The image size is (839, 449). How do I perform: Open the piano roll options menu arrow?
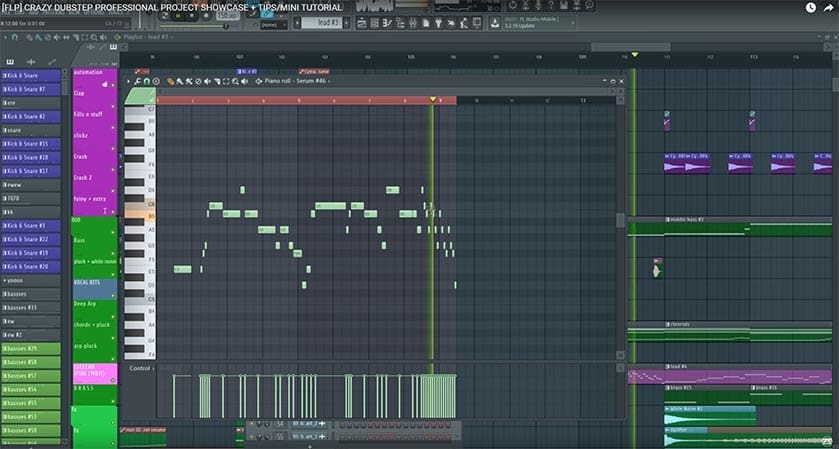128,81
